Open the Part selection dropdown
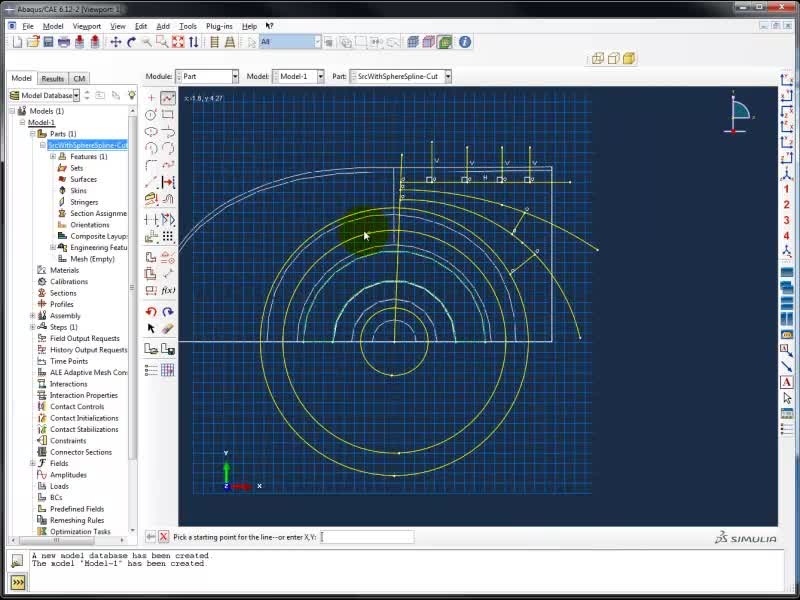 [x=400, y=76]
